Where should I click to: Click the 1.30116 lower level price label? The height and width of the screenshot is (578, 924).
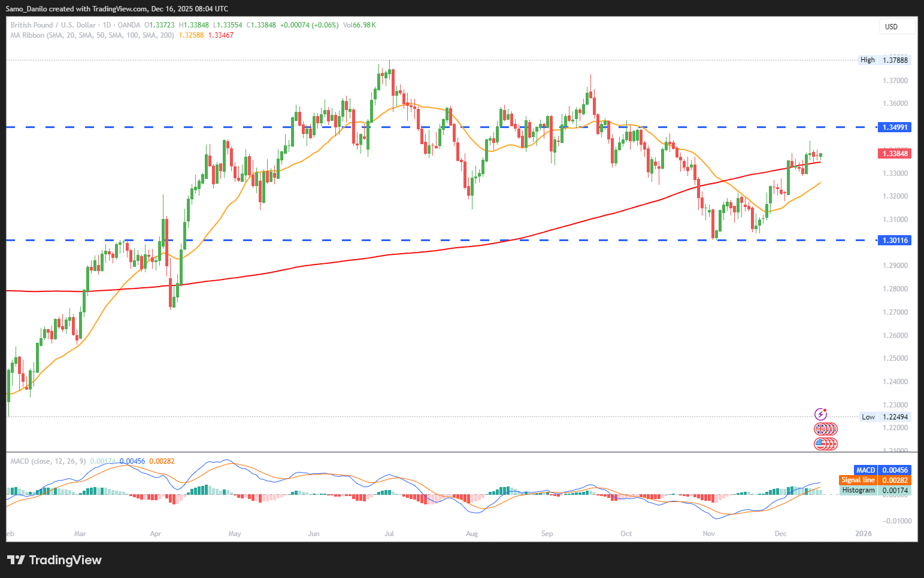pyautogui.click(x=894, y=241)
